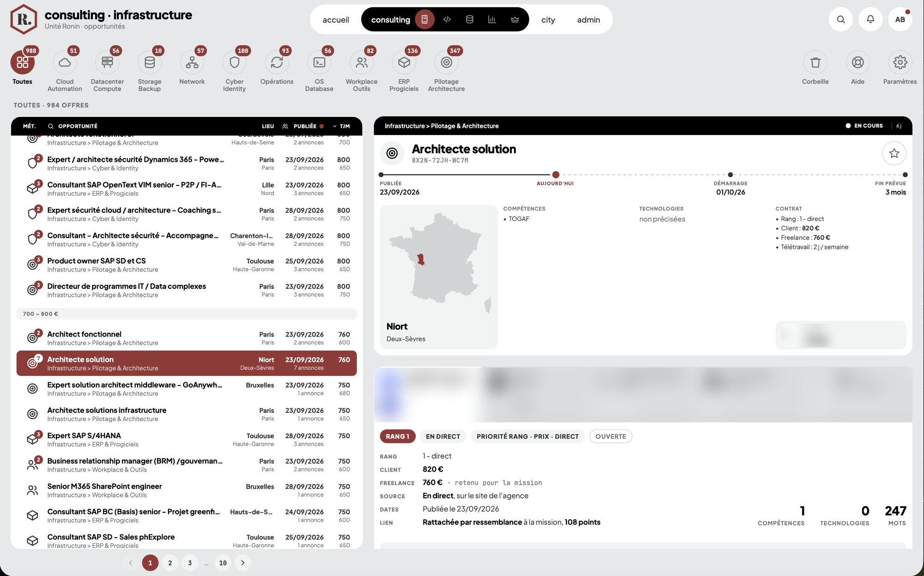Select the Pilotage Architecture category icon
The width and height of the screenshot is (924, 576).
pyautogui.click(x=446, y=62)
